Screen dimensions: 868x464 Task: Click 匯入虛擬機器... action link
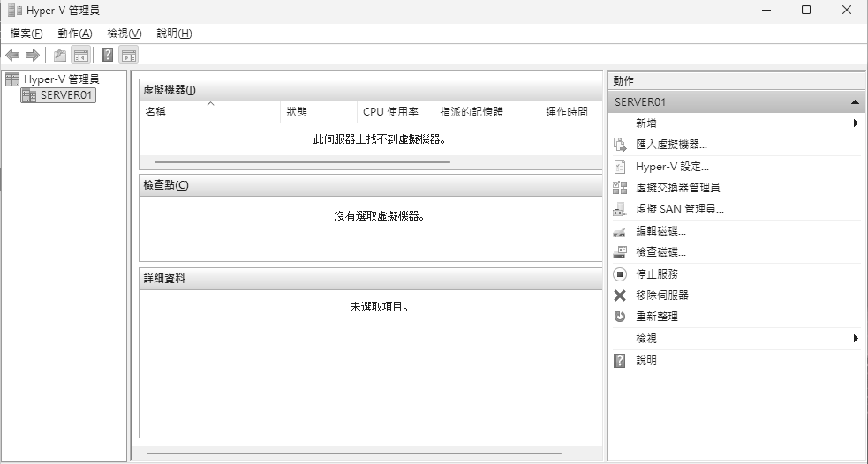[x=671, y=145]
